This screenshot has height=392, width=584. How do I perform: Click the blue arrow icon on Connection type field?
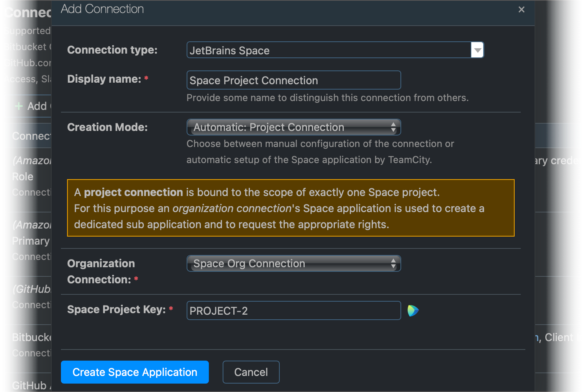pyautogui.click(x=477, y=50)
